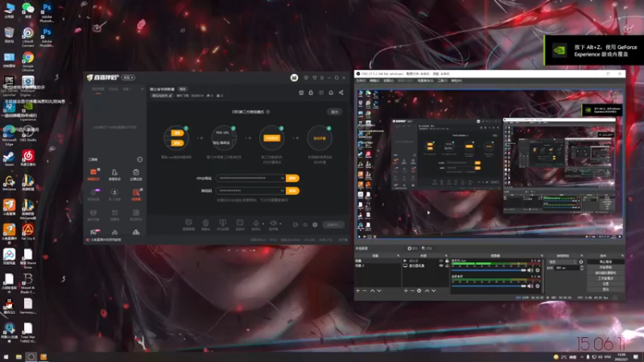The width and height of the screenshot is (644, 362).
Task: Click the lock icon in the companion header
Action: pyautogui.click(x=311, y=93)
